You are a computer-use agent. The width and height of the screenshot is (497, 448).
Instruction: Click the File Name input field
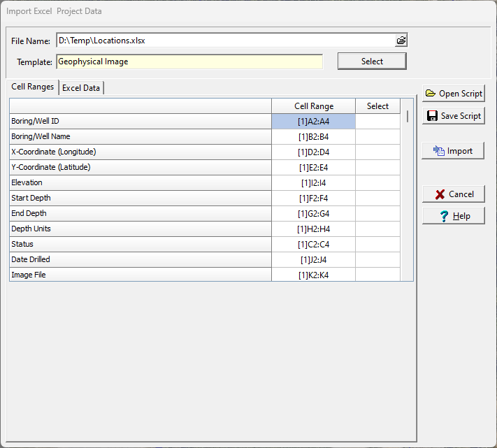(x=225, y=41)
